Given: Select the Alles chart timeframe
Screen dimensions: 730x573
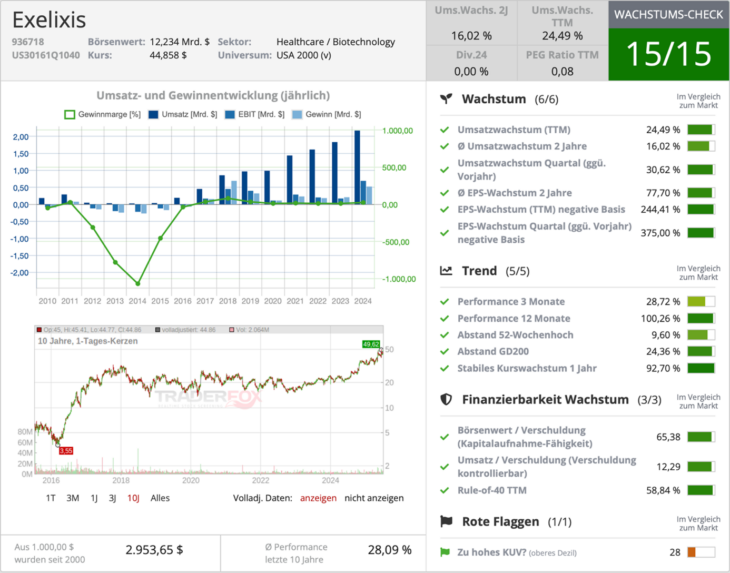Looking at the screenshot, I should (160, 498).
